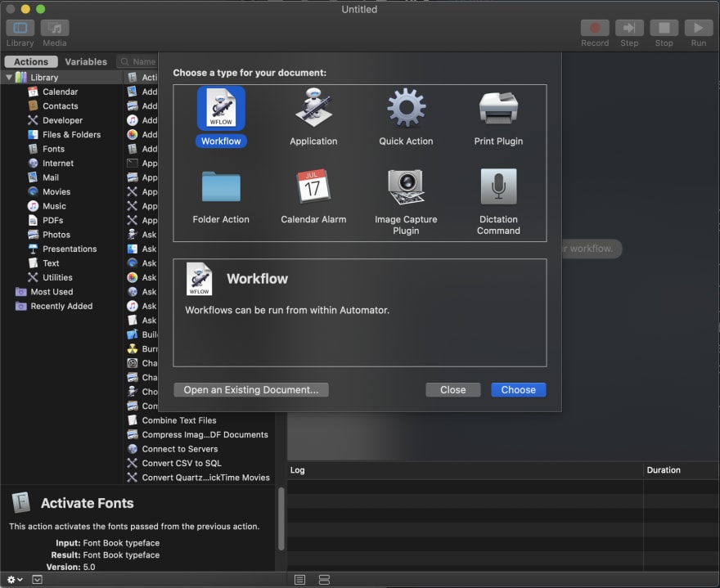The height and width of the screenshot is (588, 720).
Task: Toggle the description pane visibility button
Action: [37, 580]
